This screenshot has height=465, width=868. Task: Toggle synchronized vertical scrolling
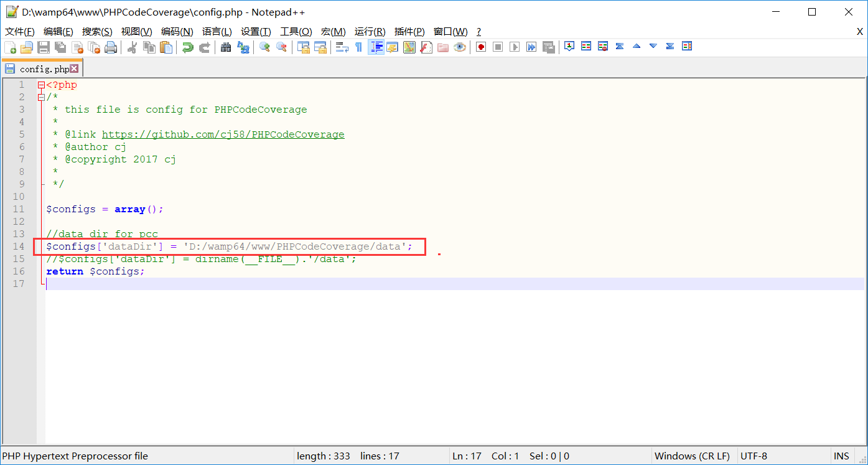tap(303, 47)
